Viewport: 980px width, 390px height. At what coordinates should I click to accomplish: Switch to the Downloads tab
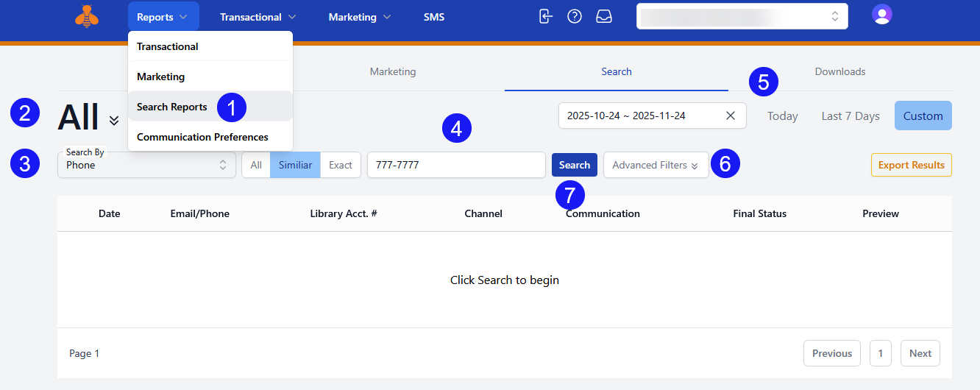point(839,71)
